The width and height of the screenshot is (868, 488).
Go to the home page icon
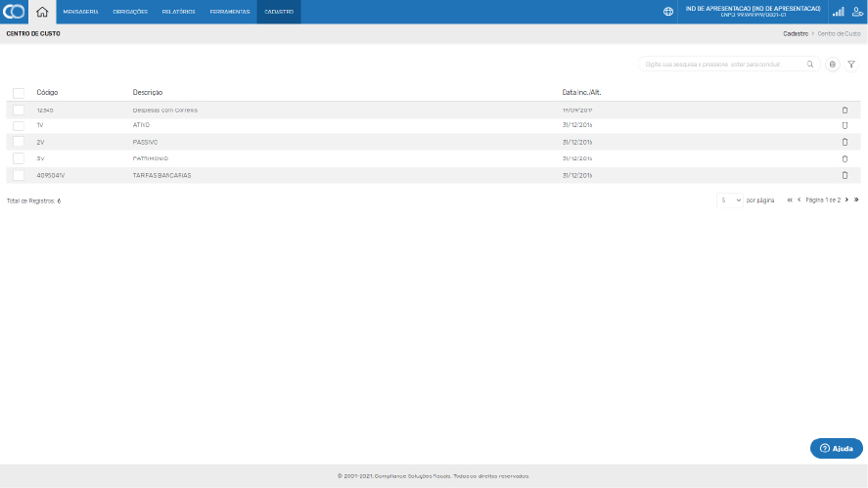[x=42, y=12]
